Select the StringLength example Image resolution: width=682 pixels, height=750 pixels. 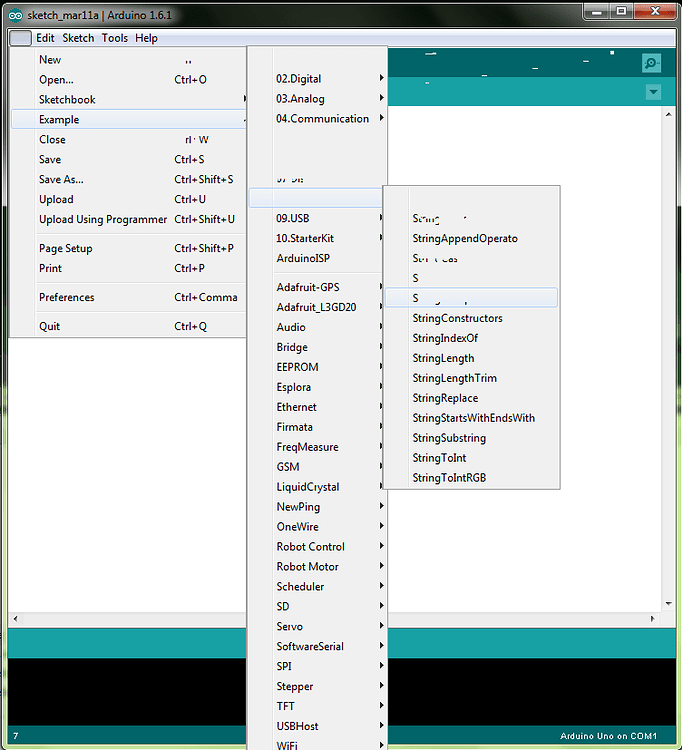471,358
